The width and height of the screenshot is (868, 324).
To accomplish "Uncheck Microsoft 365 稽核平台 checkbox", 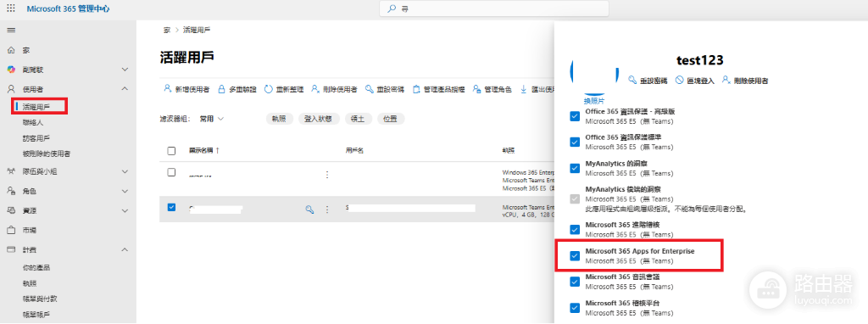I will click(575, 307).
